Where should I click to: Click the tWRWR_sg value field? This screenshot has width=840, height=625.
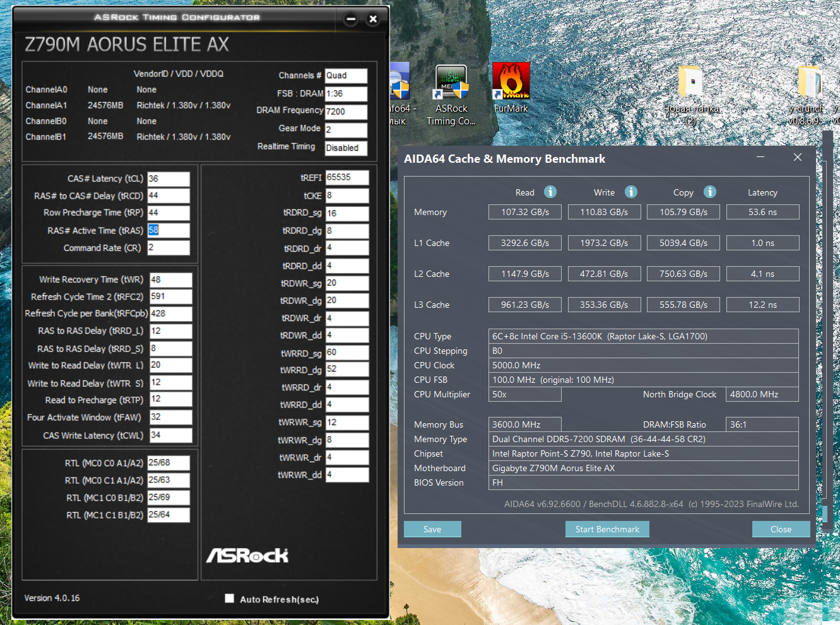[347, 423]
